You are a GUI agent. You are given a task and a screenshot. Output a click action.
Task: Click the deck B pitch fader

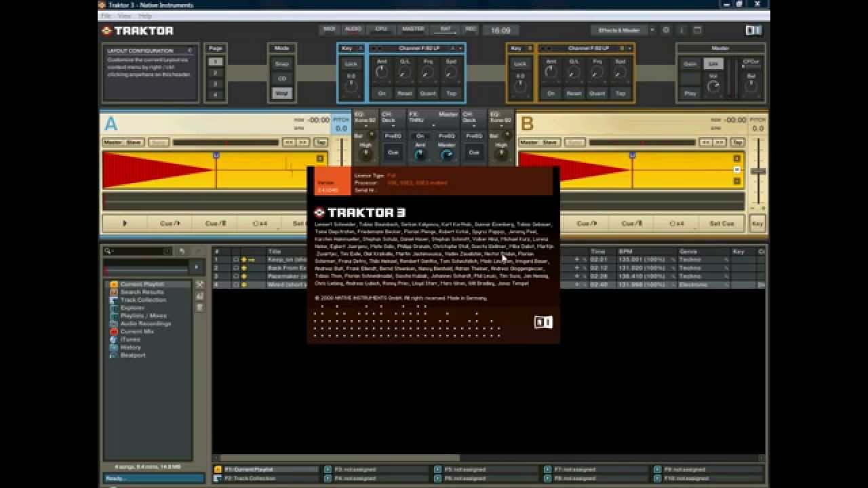pos(757,171)
